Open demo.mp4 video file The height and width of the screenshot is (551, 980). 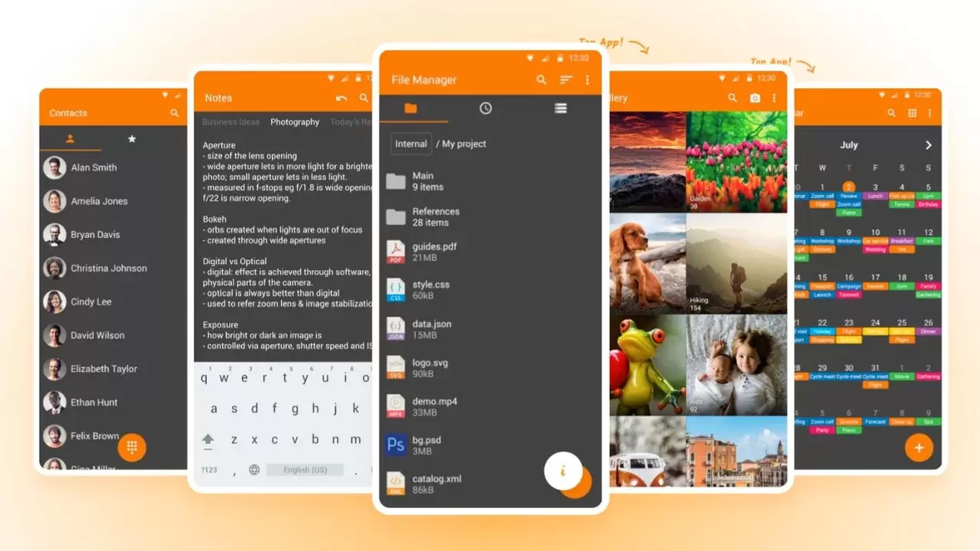coord(490,406)
